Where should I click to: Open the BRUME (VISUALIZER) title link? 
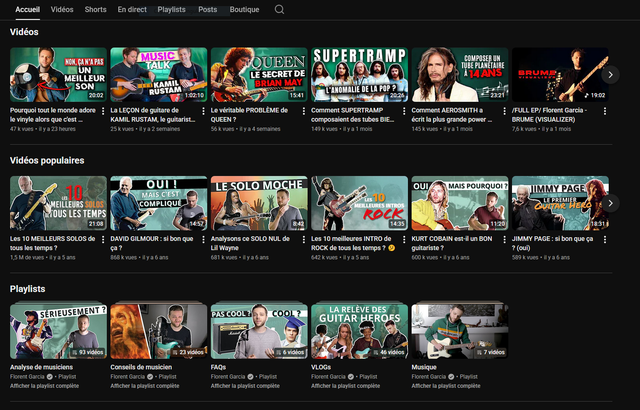point(549,115)
